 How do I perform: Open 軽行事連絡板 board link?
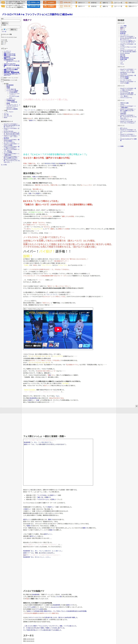[x=10, y=85]
